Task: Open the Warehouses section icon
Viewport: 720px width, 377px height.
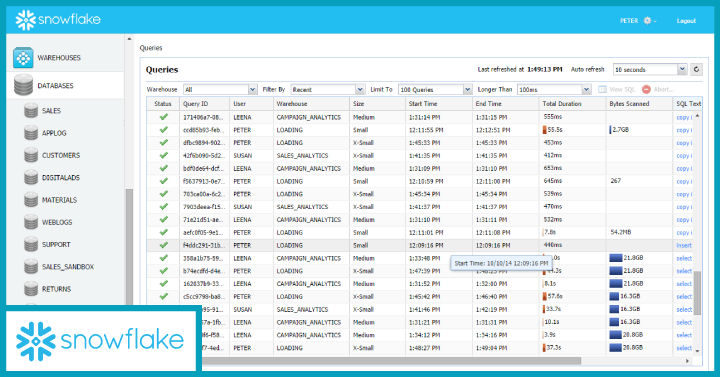Action: (23, 57)
